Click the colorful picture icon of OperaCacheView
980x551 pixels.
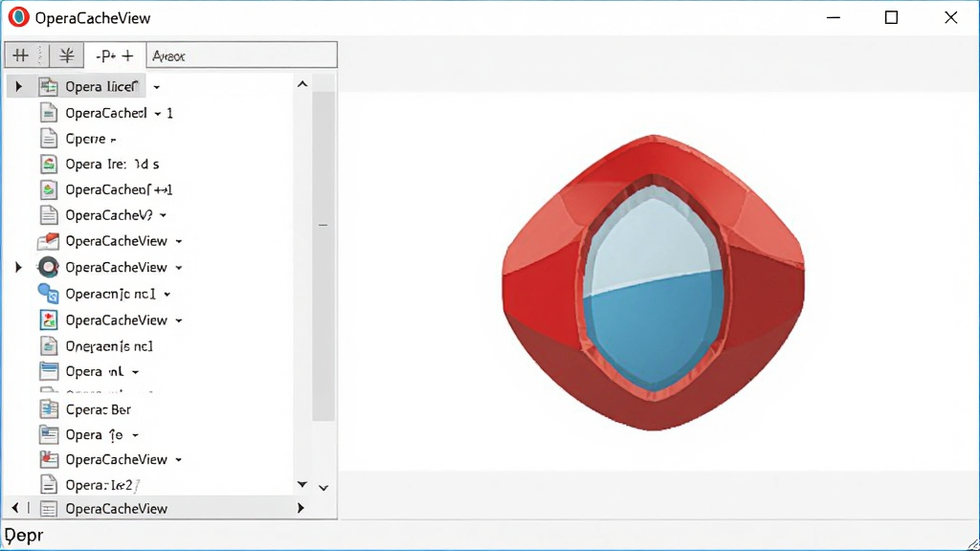coord(48,320)
